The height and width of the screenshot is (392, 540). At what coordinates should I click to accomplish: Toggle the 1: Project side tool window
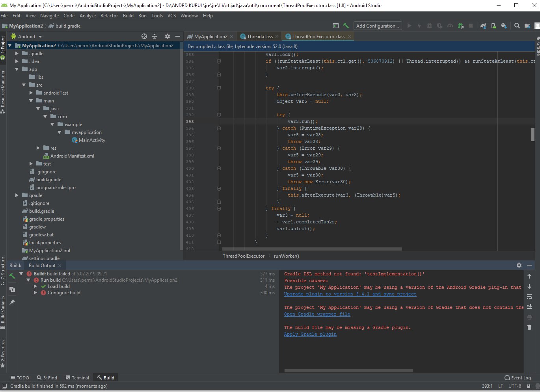tap(3, 48)
